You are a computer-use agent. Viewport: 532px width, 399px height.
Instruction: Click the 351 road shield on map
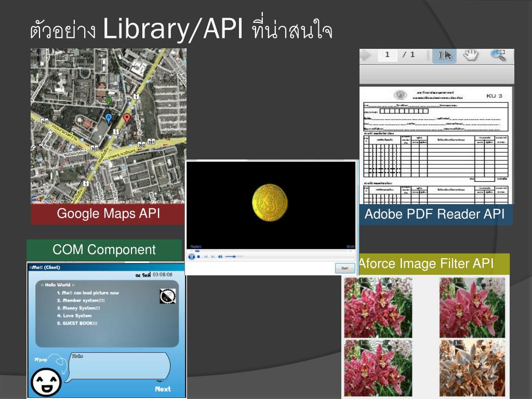point(151,142)
